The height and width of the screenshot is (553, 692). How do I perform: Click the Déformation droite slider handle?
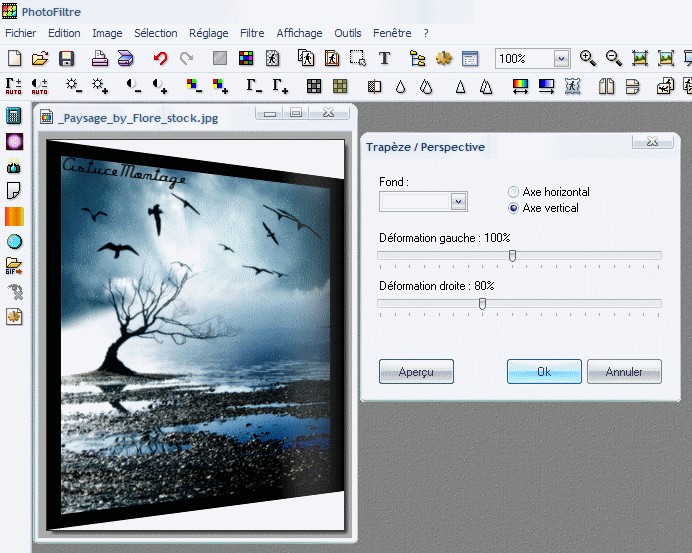coord(482,303)
